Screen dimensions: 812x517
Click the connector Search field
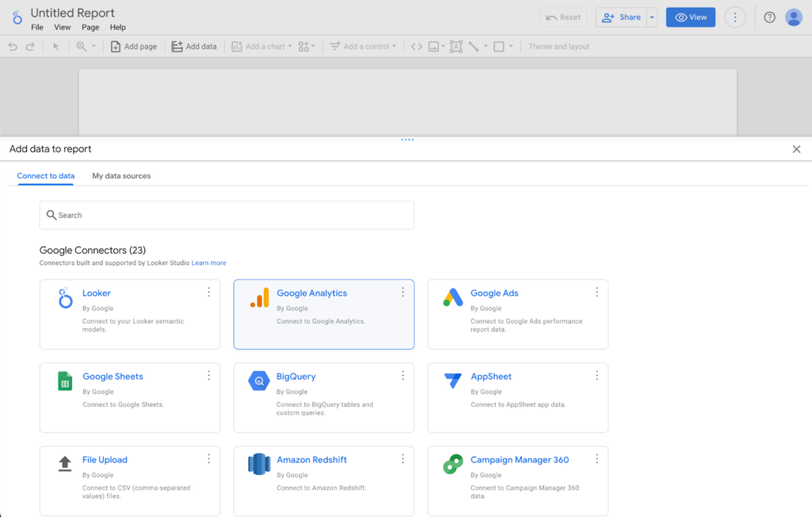click(227, 215)
